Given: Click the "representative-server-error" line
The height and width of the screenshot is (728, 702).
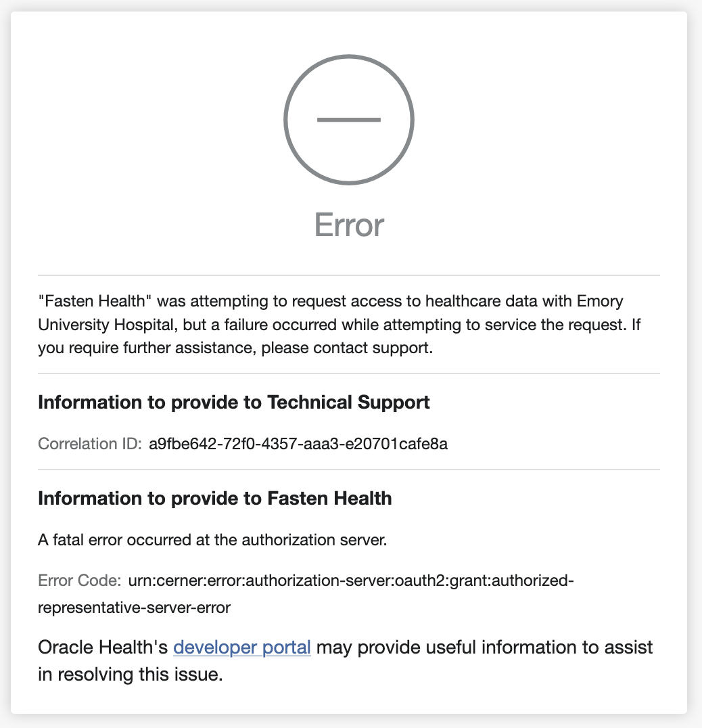Looking at the screenshot, I should [x=135, y=608].
